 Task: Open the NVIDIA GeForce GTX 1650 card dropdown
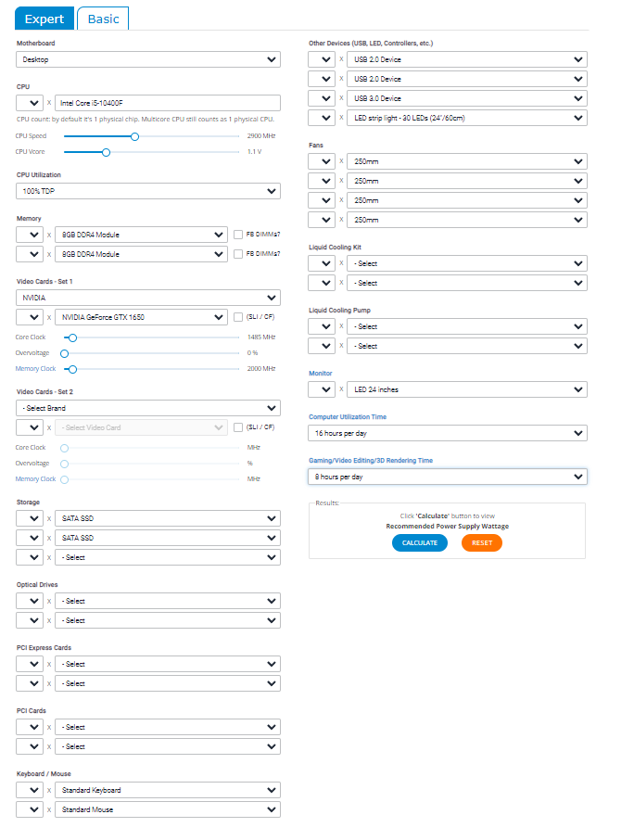pos(141,317)
